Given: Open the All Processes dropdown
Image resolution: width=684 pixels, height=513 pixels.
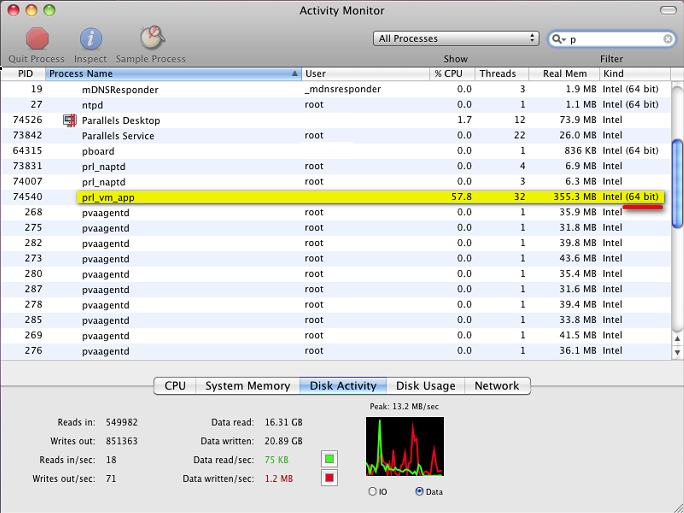Looking at the screenshot, I should 456,38.
